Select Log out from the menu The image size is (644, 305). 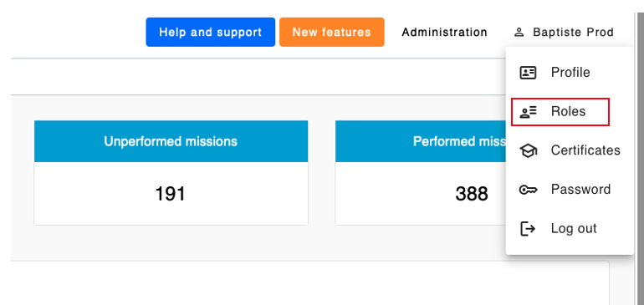pyautogui.click(x=570, y=229)
